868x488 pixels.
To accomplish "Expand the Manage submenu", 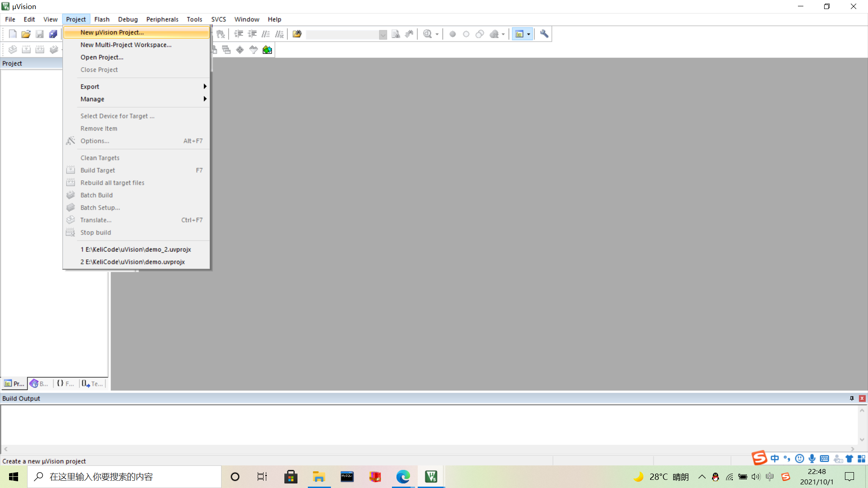I will coord(92,99).
